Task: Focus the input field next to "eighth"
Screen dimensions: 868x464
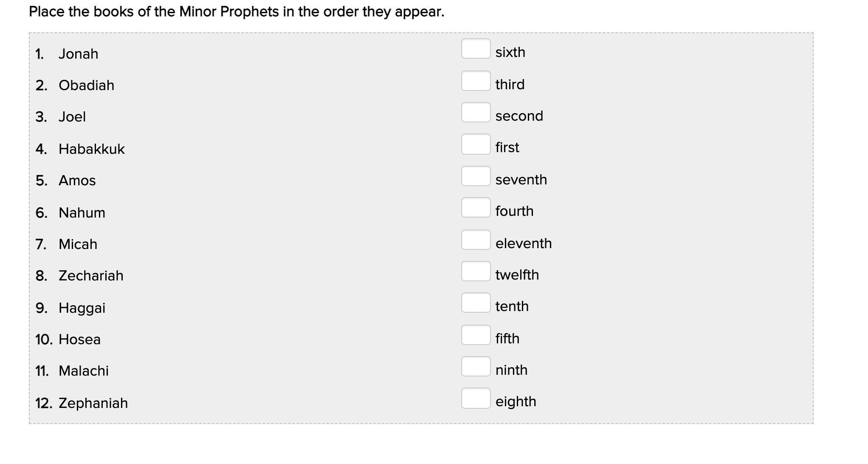Action: pyautogui.click(x=476, y=398)
